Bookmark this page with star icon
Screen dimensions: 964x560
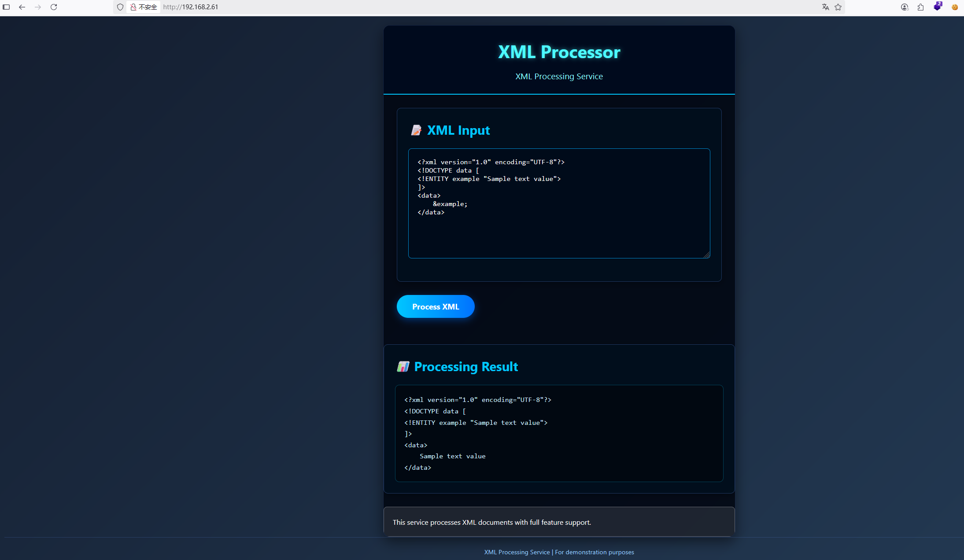(x=838, y=7)
